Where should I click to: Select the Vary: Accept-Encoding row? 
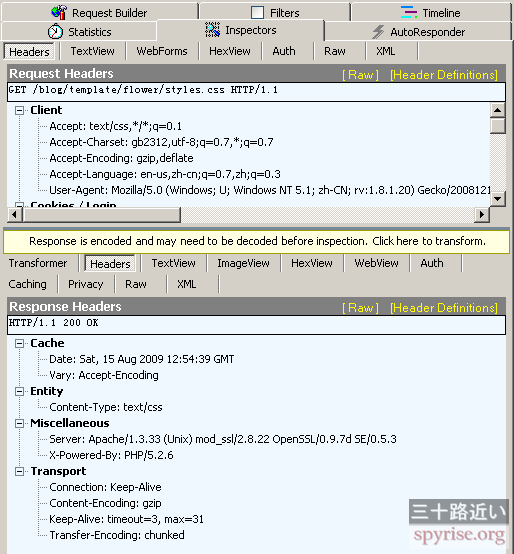[x=104, y=375]
